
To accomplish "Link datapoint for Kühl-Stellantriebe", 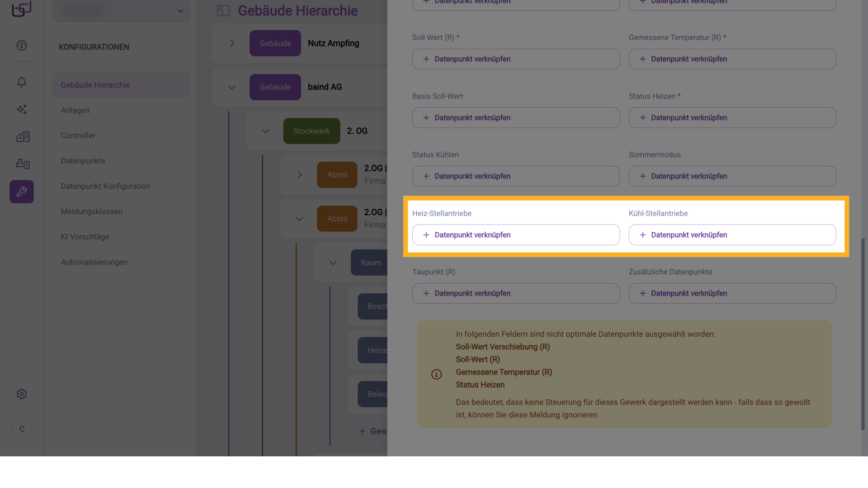I will pos(732,235).
